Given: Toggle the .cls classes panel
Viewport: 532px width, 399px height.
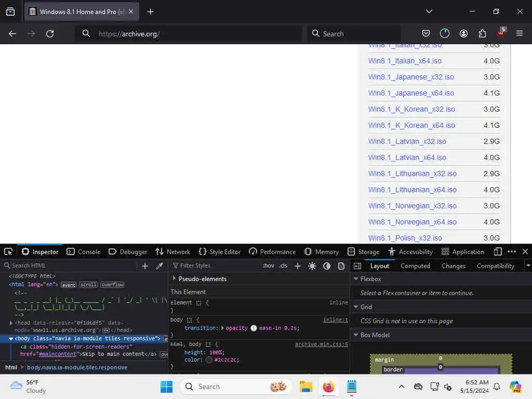Looking at the screenshot, I should click(x=283, y=265).
